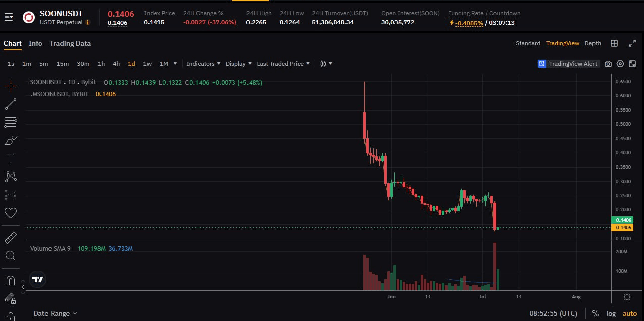Toggle lock all drawing tools

[11, 316]
